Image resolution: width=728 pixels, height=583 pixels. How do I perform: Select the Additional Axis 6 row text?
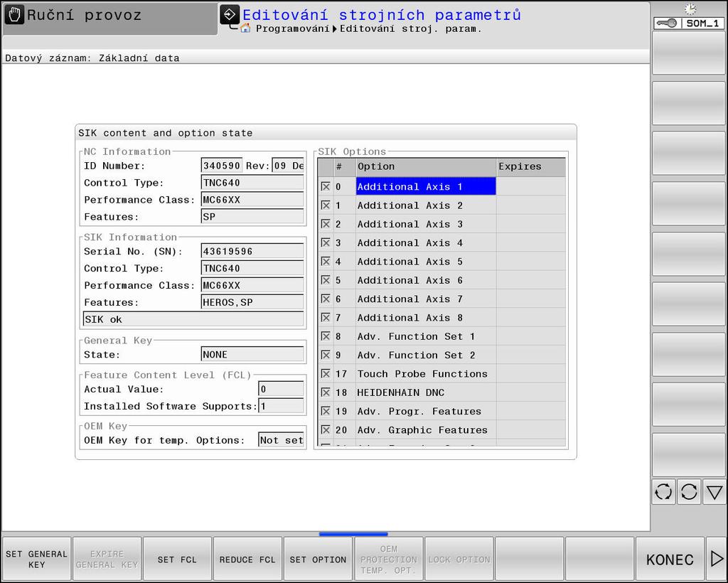[x=410, y=280]
